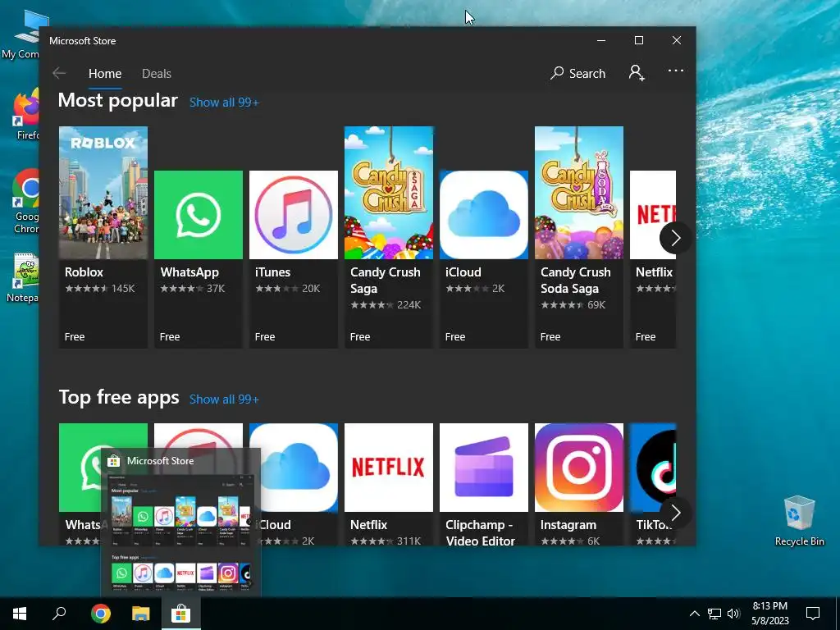Open the iTunes icon in Most popular

[294, 215]
